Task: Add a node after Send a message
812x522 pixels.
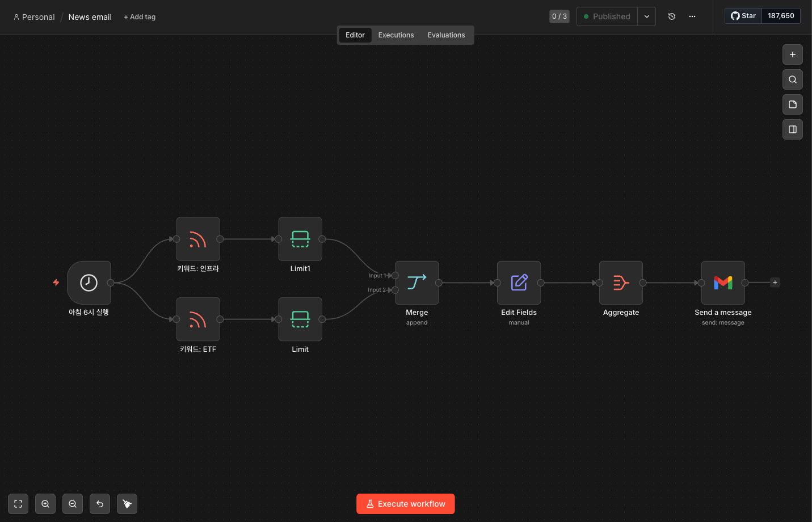Action: click(x=775, y=283)
